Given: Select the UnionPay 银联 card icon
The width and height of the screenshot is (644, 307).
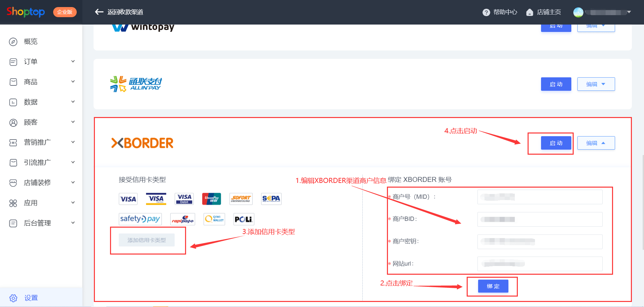Looking at the screenshot, I should [x=211, y=199].
